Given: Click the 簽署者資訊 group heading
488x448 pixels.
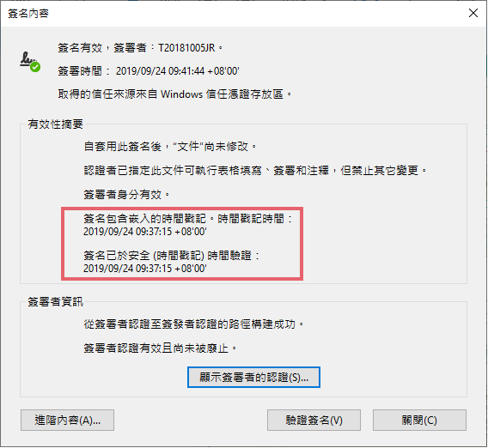Looking at the screenshot, I should (55, 302).
